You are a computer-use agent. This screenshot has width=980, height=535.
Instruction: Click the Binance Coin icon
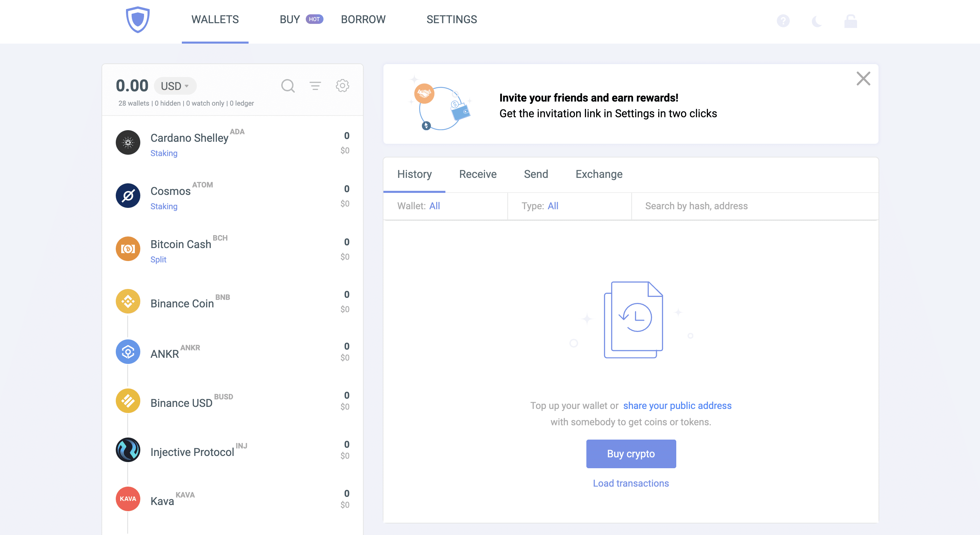coord(128,301)
